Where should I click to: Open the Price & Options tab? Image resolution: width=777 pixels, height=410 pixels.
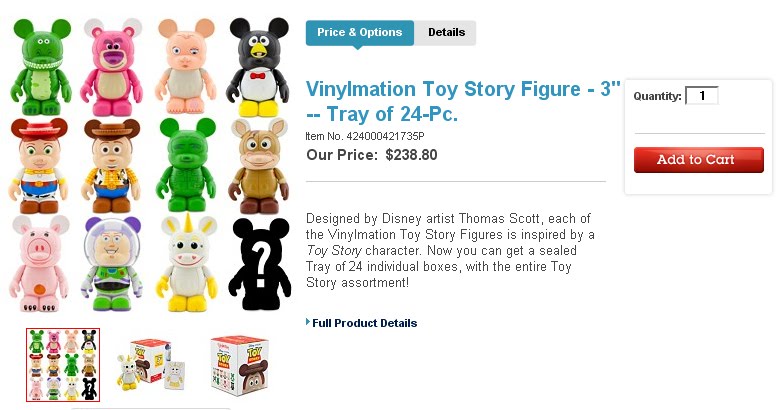[x=359, y=33]
